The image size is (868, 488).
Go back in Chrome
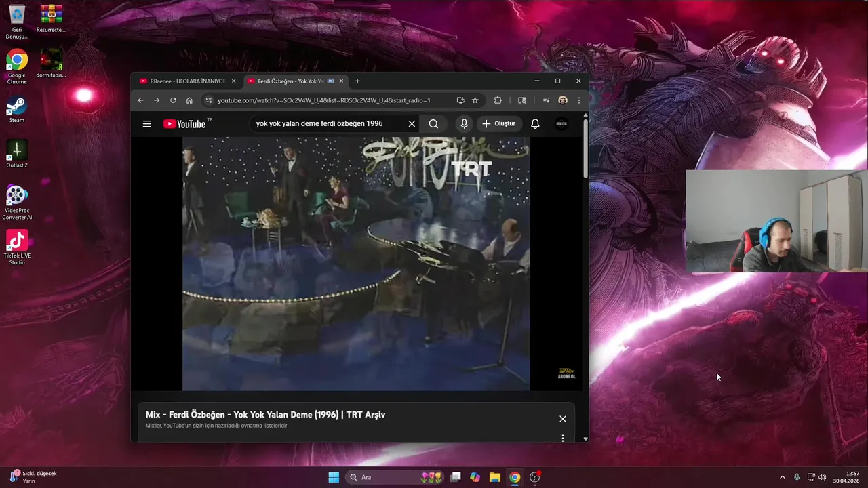coord(141,100)
